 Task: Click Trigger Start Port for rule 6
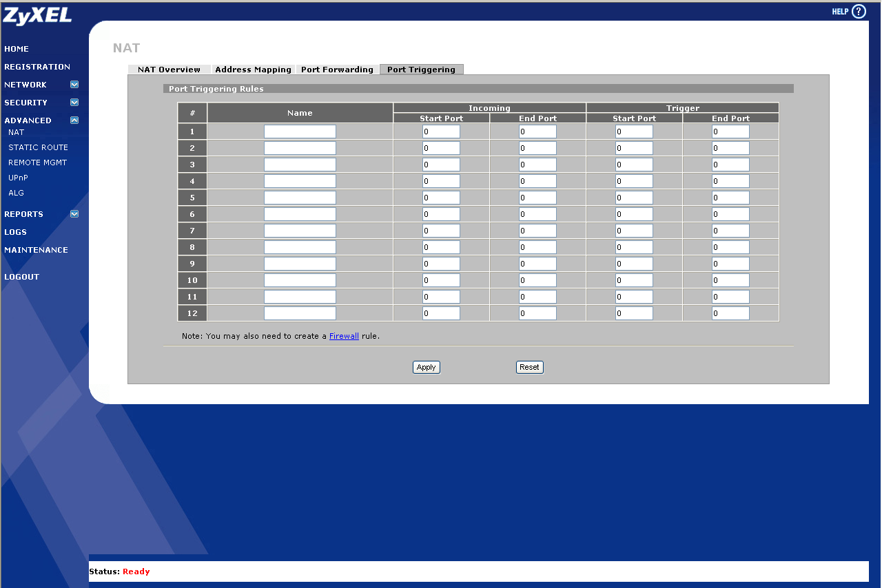click(x=634, y=214)
